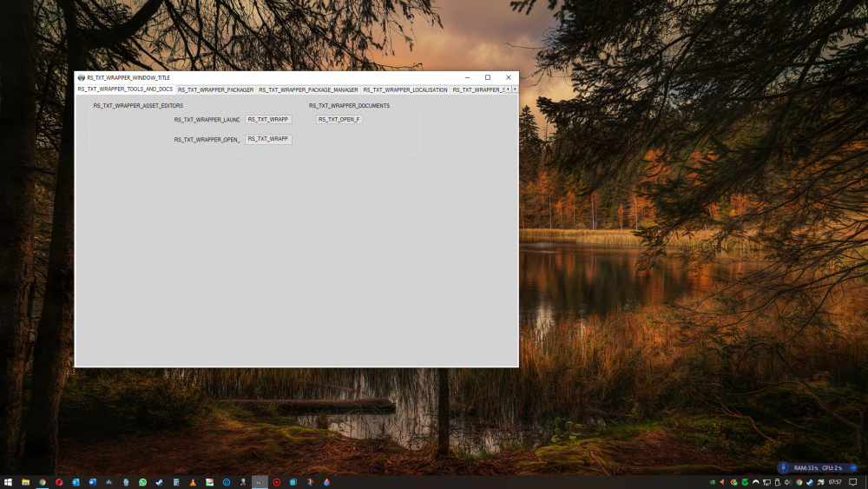
Task: Click button next to RS_TXT_WRAPPER_LAUNC label
Action: coord(268,120)
